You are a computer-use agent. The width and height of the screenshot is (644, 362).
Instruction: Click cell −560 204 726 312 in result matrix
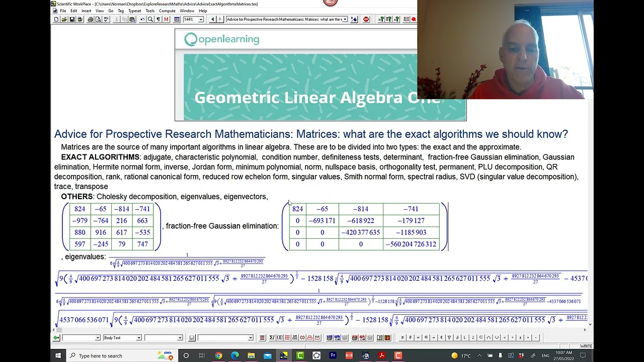coord(411,244)
